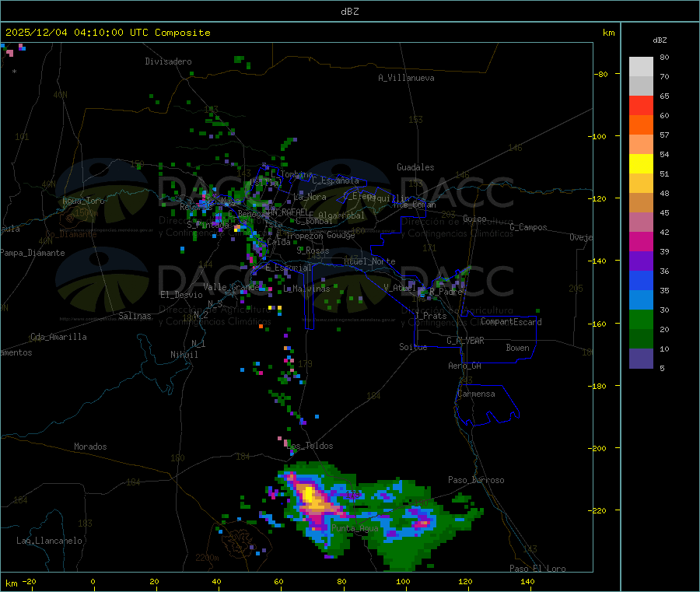
Task: Click the Soitue label
Action: 413,347
